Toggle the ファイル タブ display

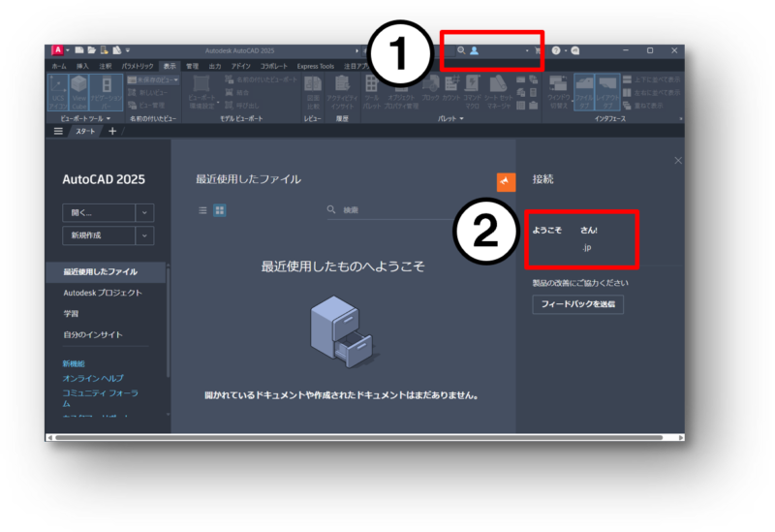(x=584, y=93)
